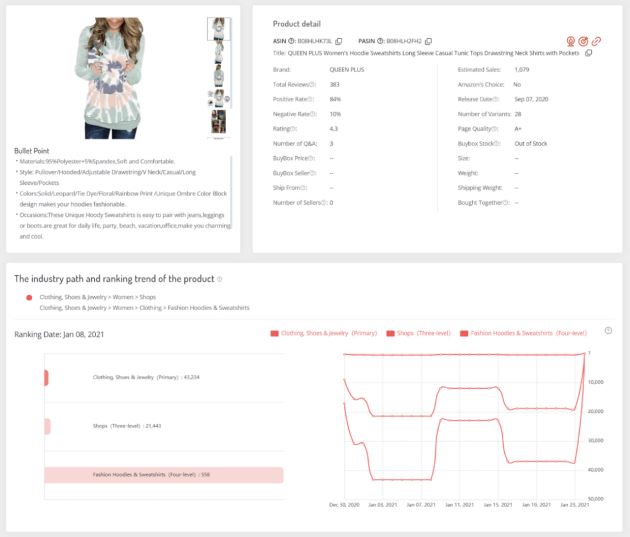Click the info icon right of chart legend
The height and width of the screenshot is (537, 630).
608,331
